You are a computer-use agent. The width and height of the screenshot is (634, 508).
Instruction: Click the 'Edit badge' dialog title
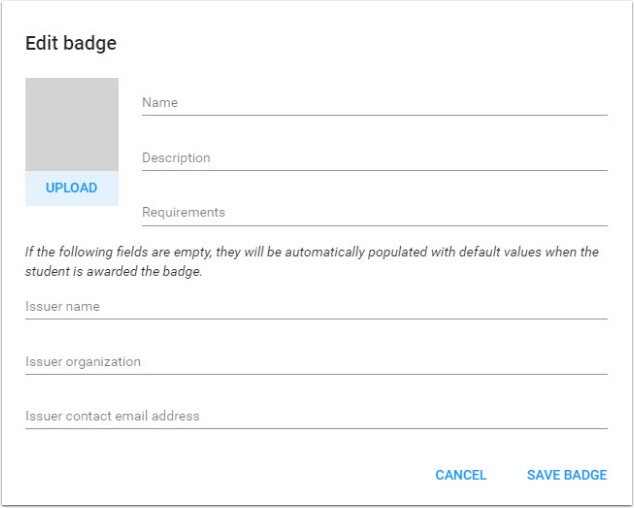click(71, 44)
